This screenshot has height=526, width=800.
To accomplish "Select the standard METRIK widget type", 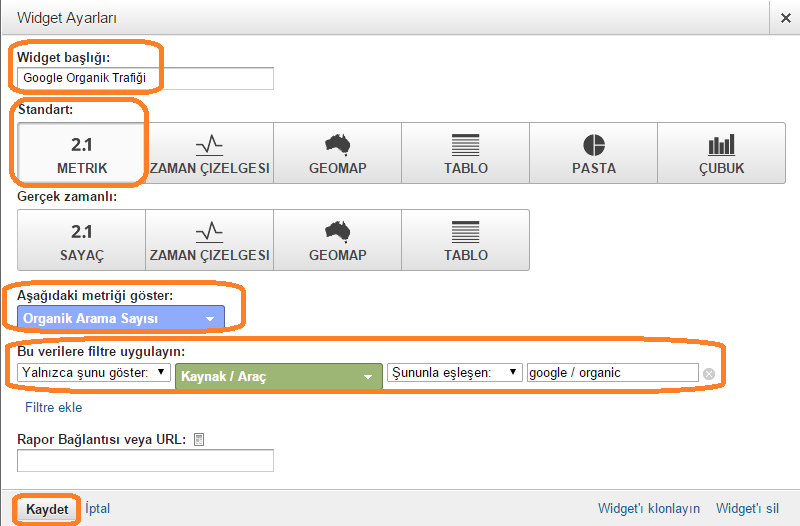I will click(82, 153).
